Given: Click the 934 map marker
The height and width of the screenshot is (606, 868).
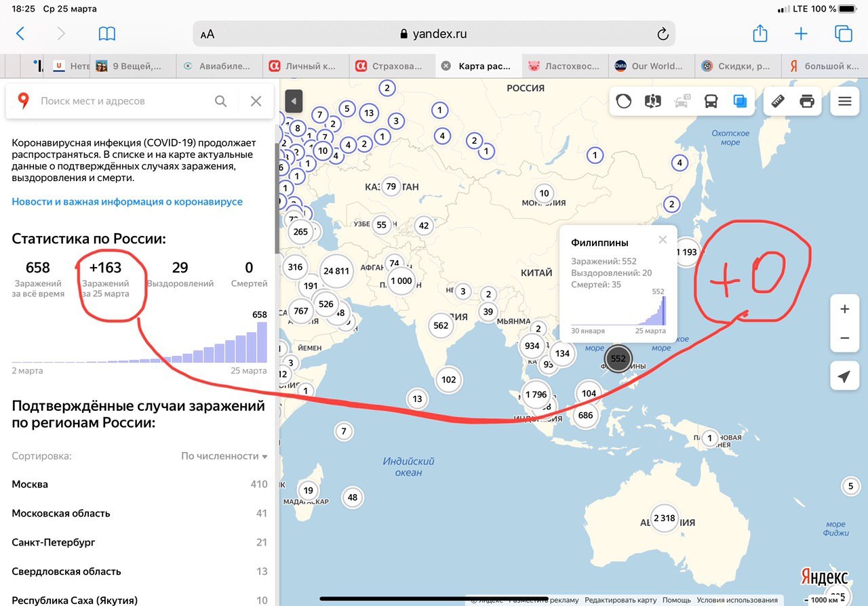Looking at the screenshot, I should (x=532, y=346).
